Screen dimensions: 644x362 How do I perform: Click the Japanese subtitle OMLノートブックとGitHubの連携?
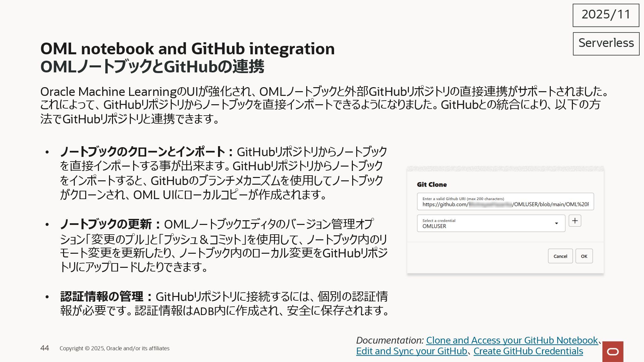(152, 66)
